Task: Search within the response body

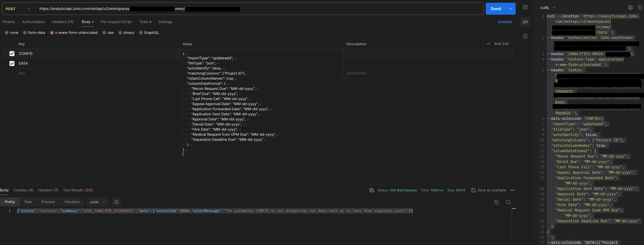Action: 508,202
